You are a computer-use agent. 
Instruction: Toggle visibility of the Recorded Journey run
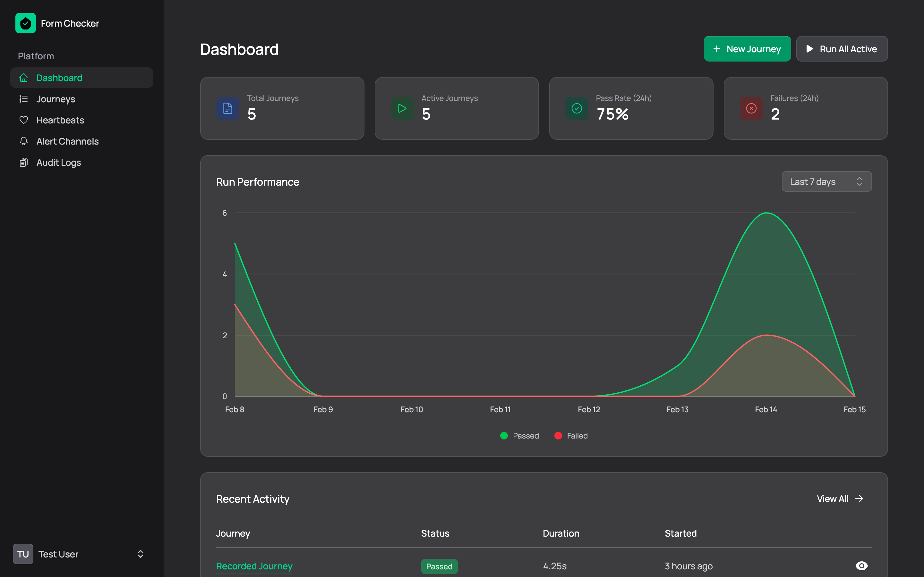coord(862,566)
